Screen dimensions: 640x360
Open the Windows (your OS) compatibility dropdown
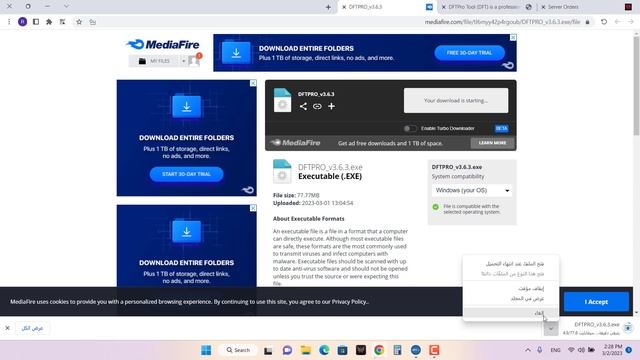[x=472, y=191]
